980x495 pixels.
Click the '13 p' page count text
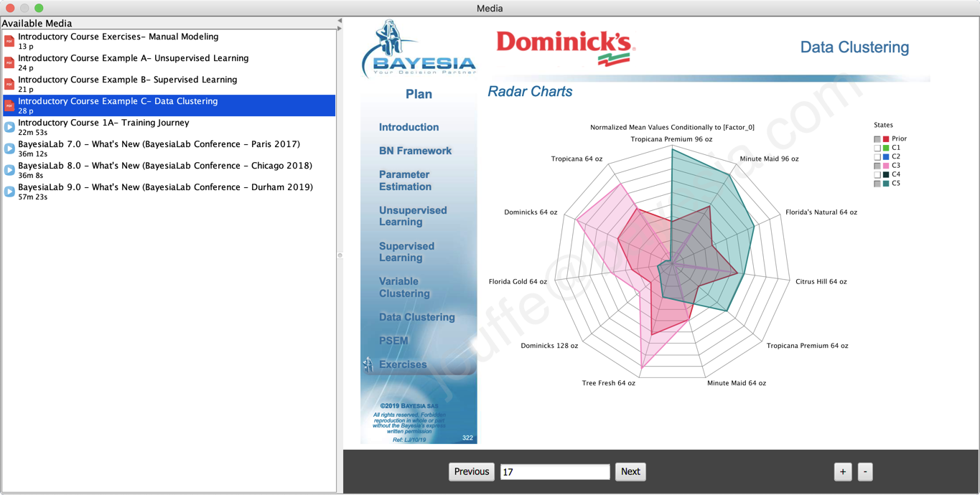[26, 47]
